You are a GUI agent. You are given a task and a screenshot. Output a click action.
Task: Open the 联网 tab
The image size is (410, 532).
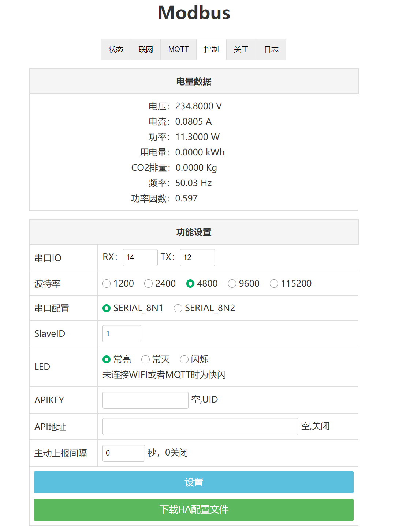click(145, 49)
